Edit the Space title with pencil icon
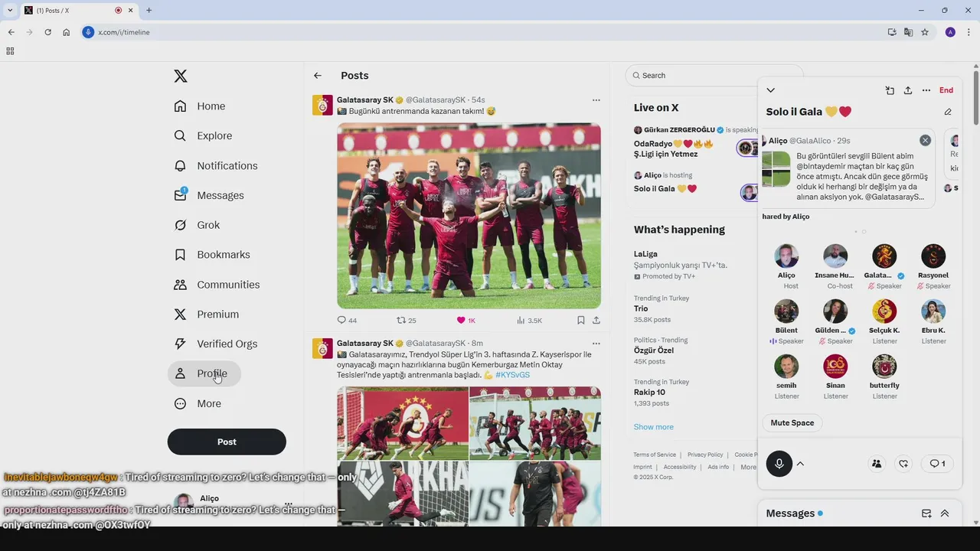Screen dimensions: 980x551 [x=948, y=112]
